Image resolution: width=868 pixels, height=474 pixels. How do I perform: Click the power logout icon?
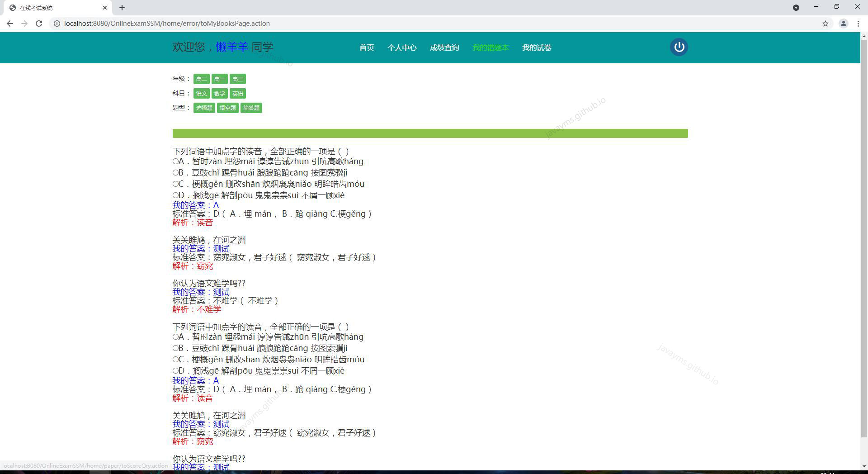click(679, 47)
